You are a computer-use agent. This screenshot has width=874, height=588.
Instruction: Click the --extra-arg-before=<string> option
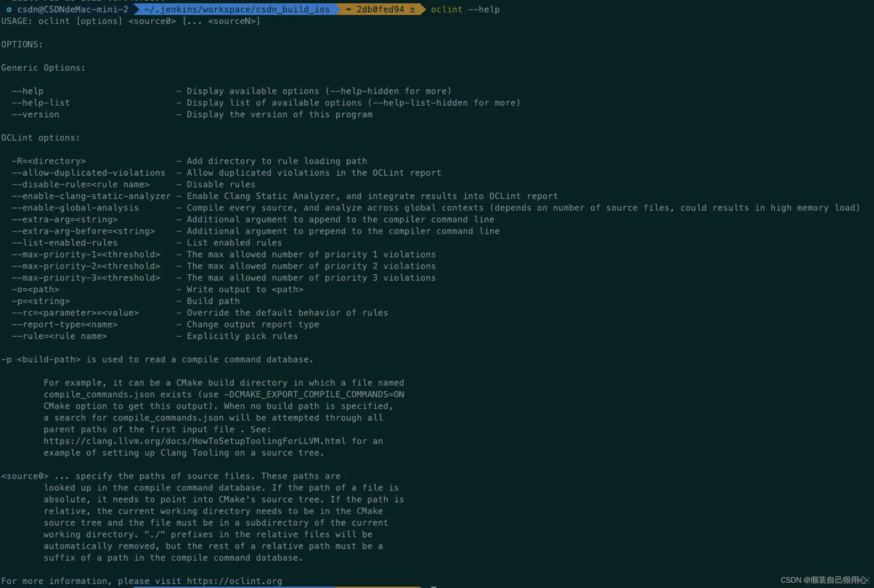coord(83,232)
